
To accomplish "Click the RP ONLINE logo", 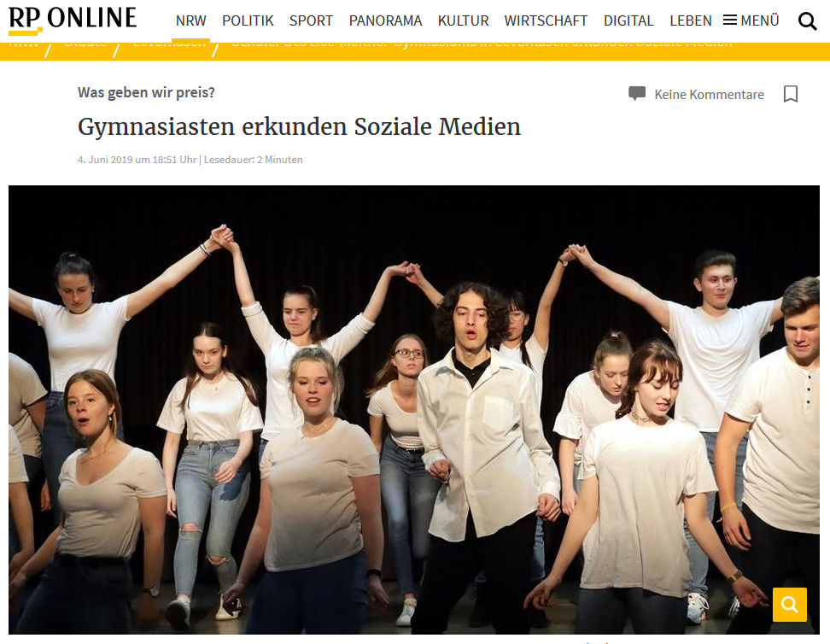I will 73,19.
